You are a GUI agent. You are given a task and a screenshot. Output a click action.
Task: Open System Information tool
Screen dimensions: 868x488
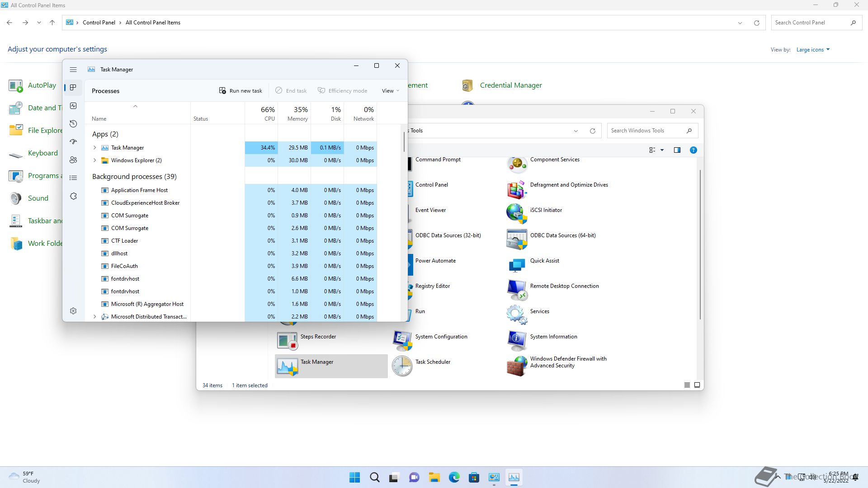tap(542, 341)
